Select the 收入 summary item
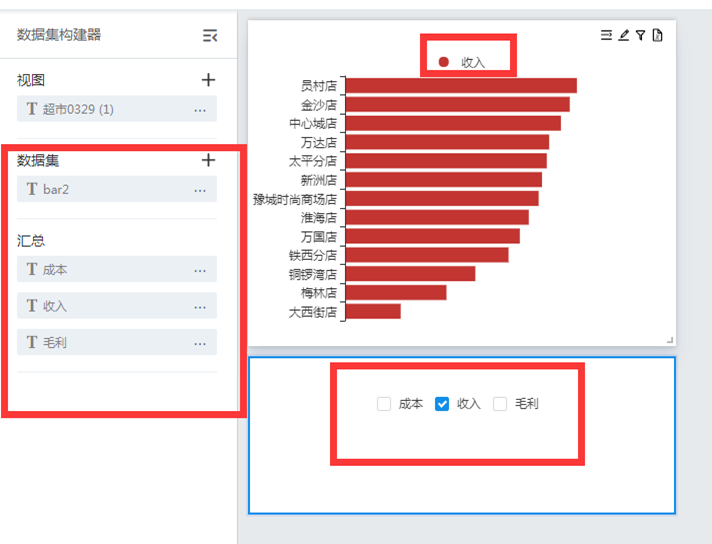712x544 pixels. point(117,306)
